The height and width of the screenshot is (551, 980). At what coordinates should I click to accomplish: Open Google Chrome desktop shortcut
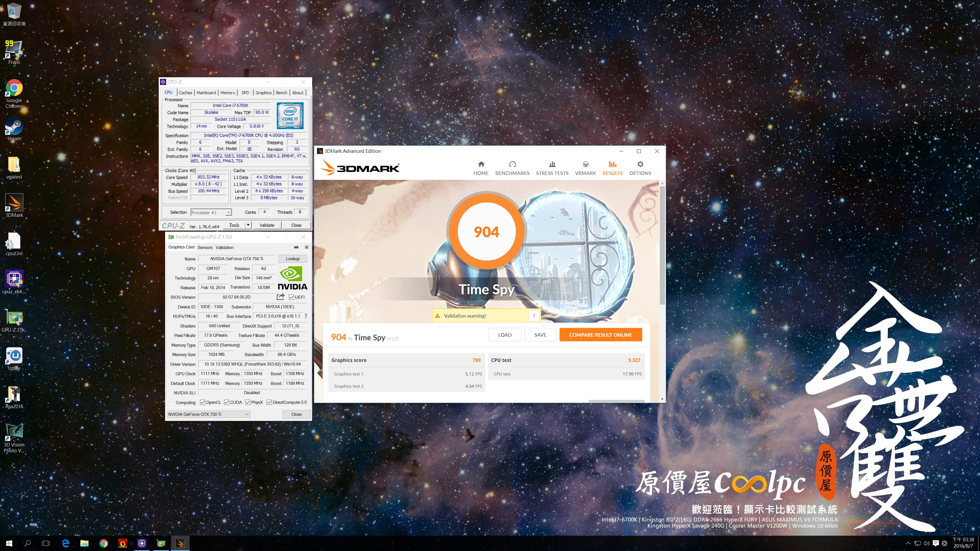click(14, 94)
